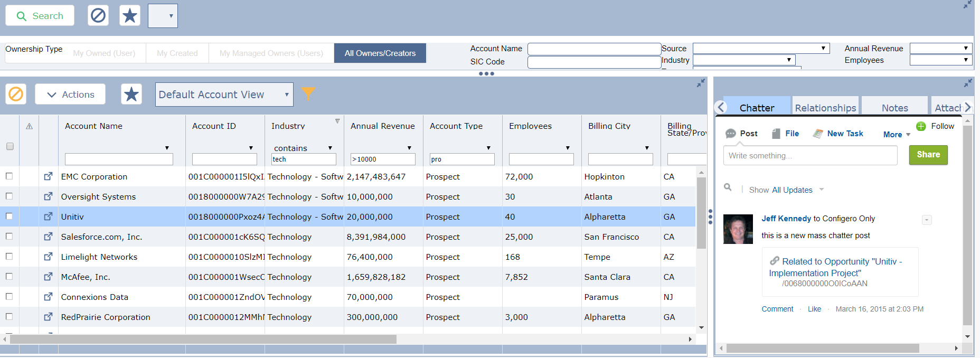Open the Annual Revenue dropdown in search panel
This screenshot has width=980, height=358.
click(x=941, y=48)
